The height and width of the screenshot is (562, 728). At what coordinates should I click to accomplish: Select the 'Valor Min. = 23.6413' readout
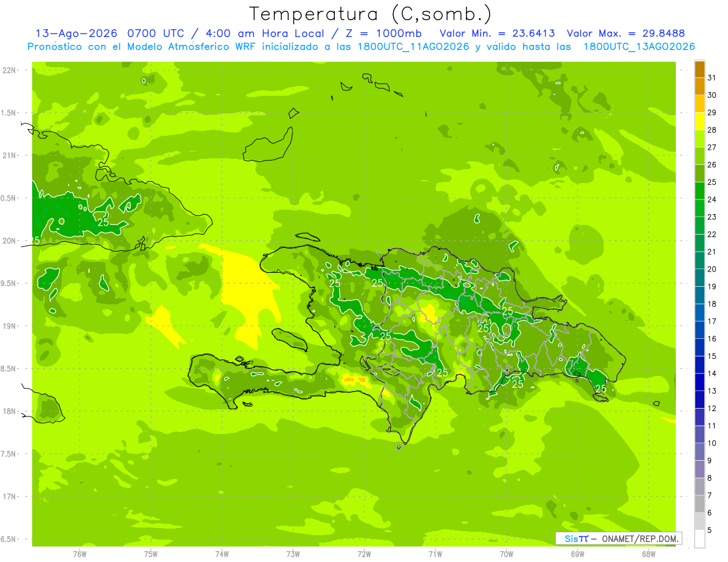(x=497, y=33)
